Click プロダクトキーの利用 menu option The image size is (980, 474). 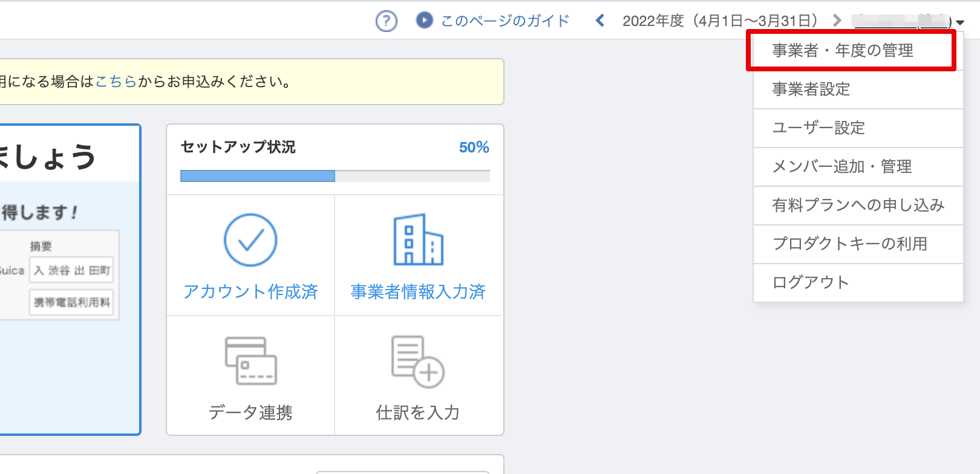(x=849, y=244)
